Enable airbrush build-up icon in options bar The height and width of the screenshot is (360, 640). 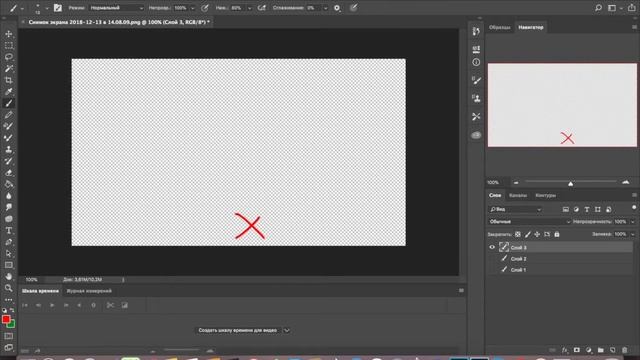[262, 8]
